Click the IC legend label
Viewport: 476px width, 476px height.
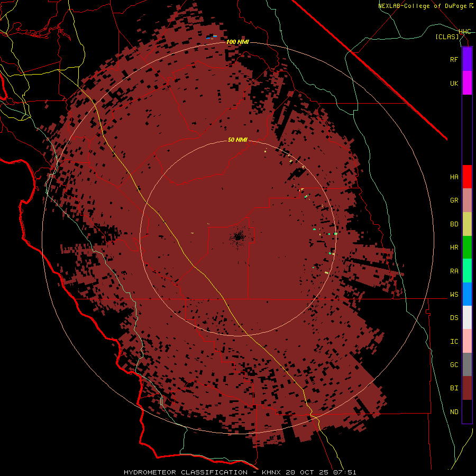coord(454,342)
